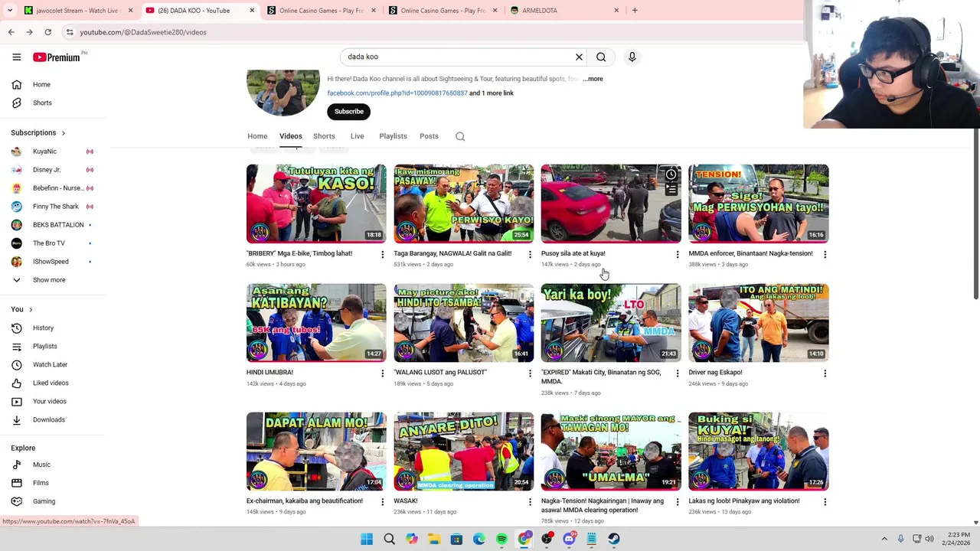
Task: Open the channel Facebook profile link
Action: coord(397,93)
